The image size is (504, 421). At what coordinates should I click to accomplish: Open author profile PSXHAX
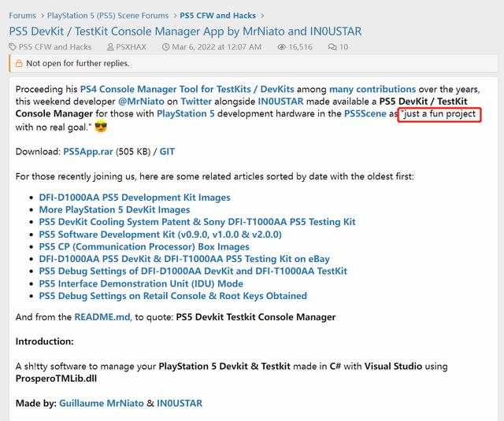tap(131, 47)
